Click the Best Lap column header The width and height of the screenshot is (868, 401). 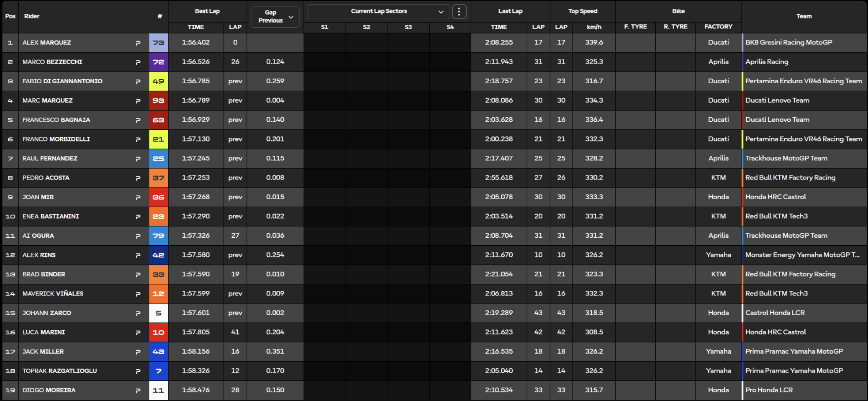pos(207,11)
